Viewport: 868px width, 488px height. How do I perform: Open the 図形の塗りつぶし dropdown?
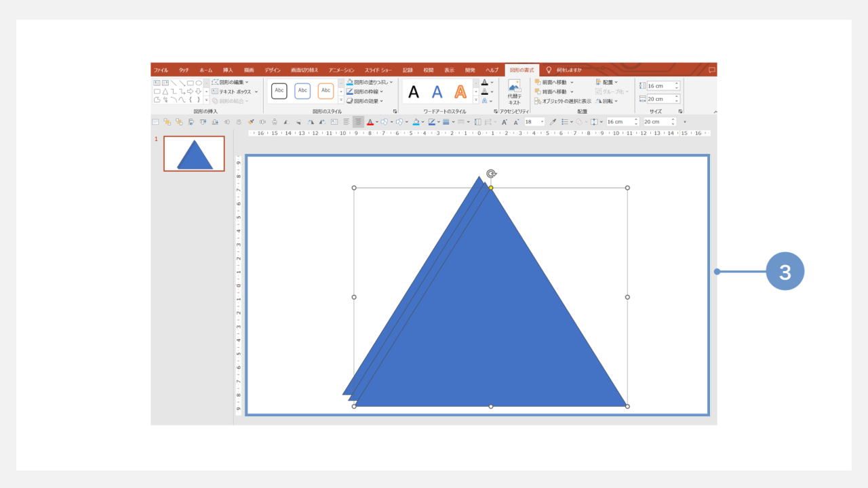[369, 82]
